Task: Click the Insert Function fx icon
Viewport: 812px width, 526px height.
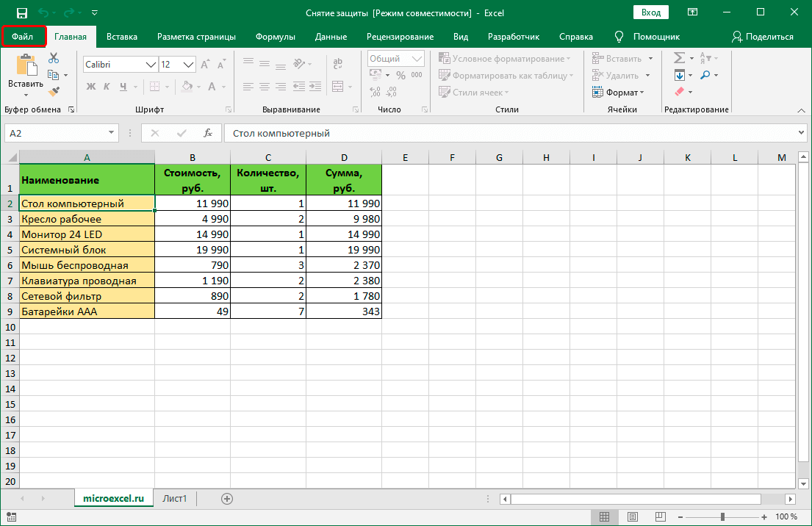Action: point(208,133)
